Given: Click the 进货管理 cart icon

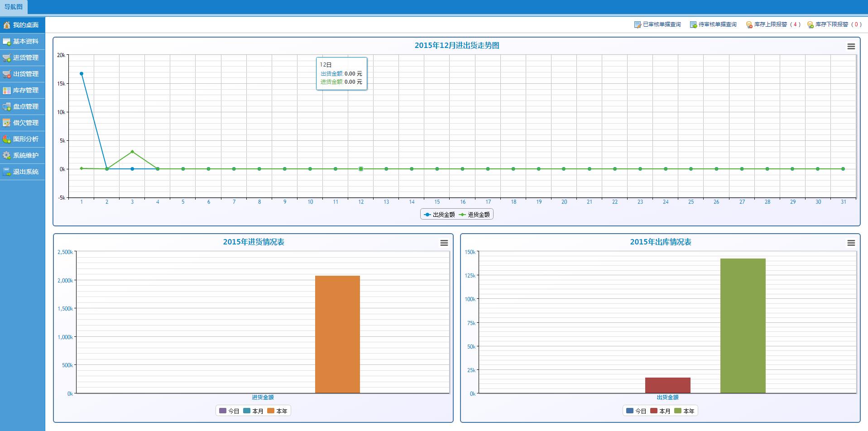Looking at the screenshot, I should (x=7, y=58).
